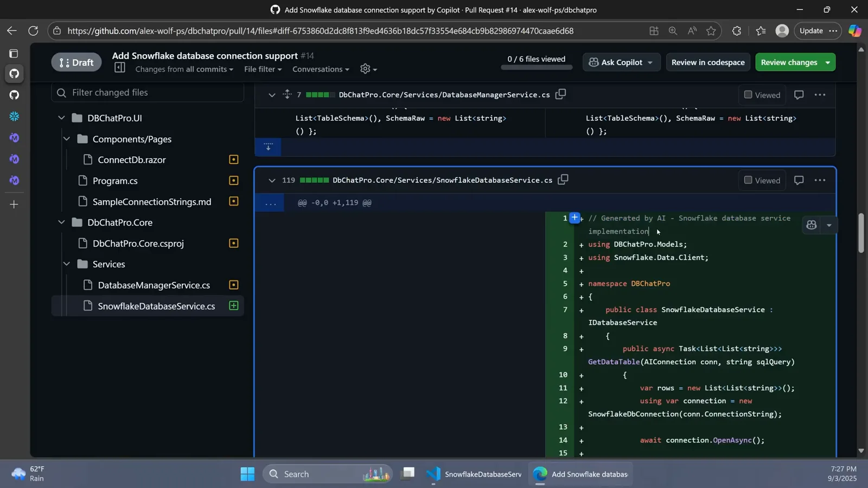Expand all lines in DatabaseManagerService.cs
Screen dimensions: 868x488
[287, 94]
